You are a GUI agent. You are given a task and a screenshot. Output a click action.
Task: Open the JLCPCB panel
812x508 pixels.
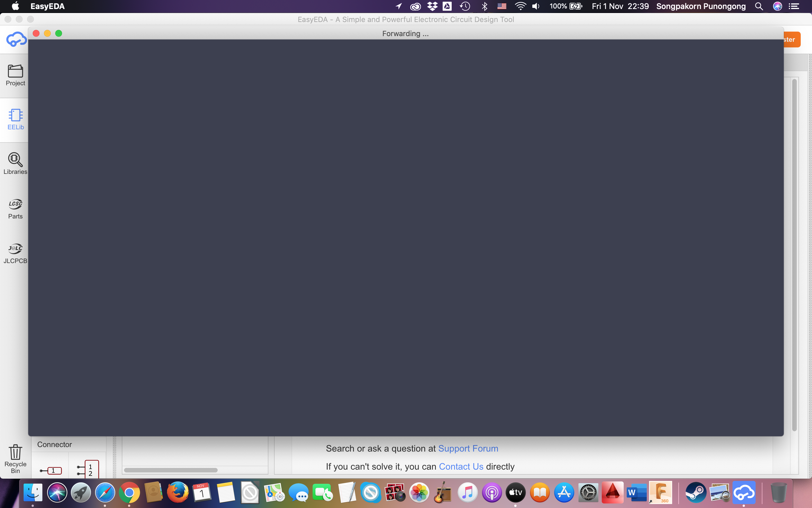pos(15,253)
